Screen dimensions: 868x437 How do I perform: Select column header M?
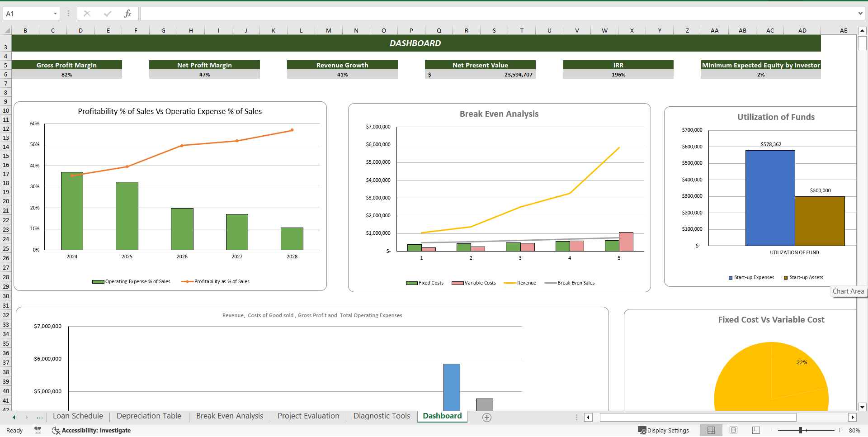[x=329, y=30]
